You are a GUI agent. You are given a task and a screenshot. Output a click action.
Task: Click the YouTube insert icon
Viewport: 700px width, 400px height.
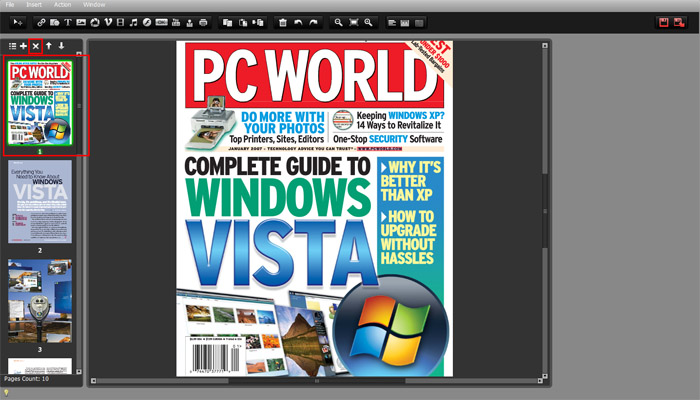[176, 22]
